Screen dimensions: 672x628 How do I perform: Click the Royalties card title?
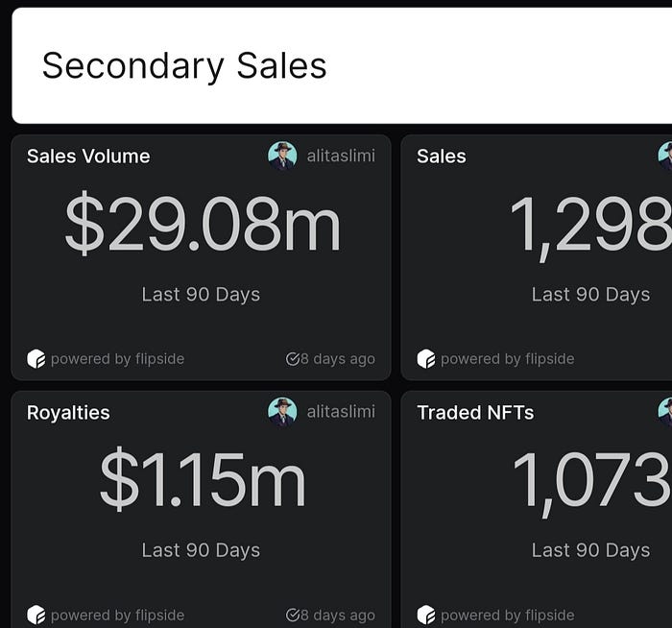click(x=68, y=413)
